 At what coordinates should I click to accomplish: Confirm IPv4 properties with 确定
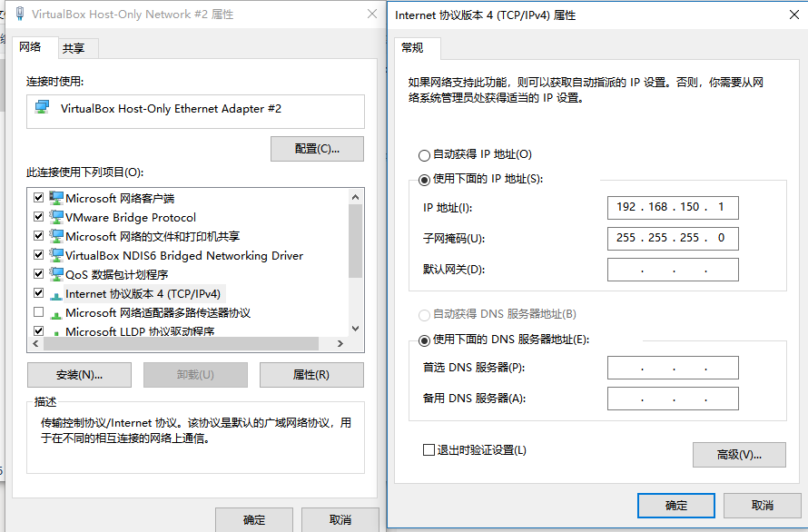(x=676, y=506)
